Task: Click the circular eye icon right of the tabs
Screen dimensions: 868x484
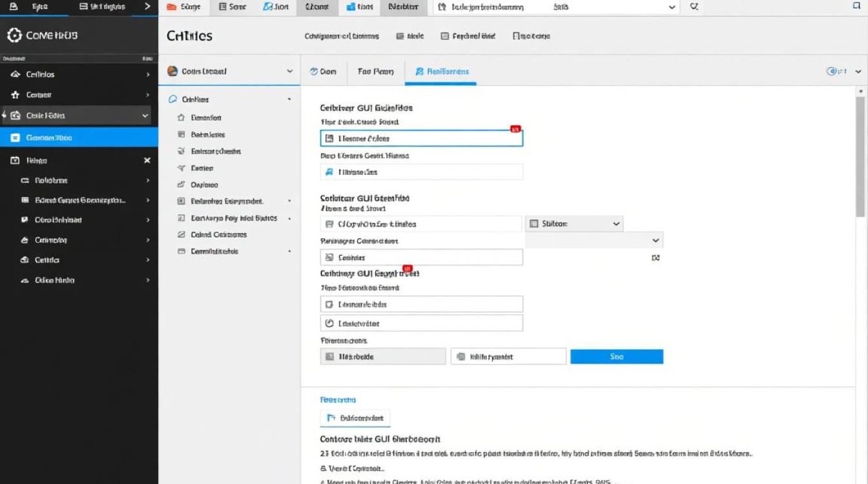Action: 832,72
